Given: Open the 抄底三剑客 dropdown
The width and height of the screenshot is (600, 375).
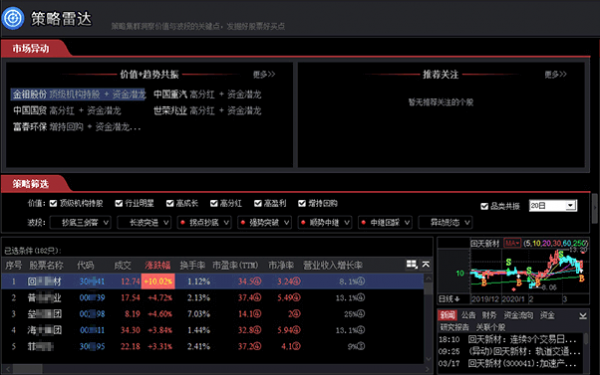Looking at the screenshot, I should 80,222.
